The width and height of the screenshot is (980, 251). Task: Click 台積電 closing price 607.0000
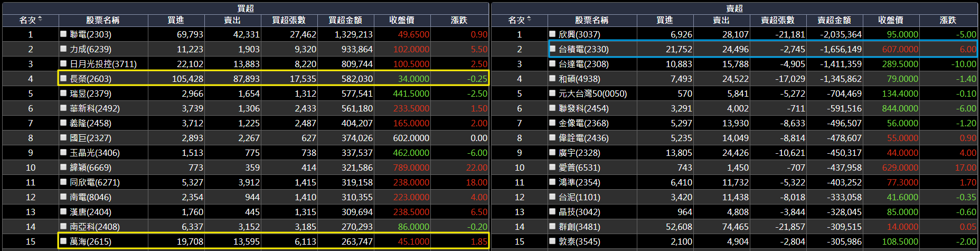click(x=900, y=49)
